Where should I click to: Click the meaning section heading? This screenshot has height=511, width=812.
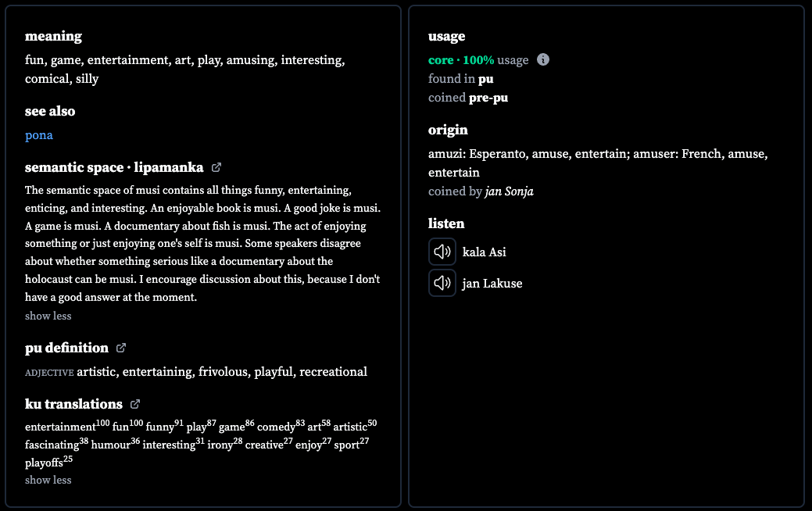point(53,36)
